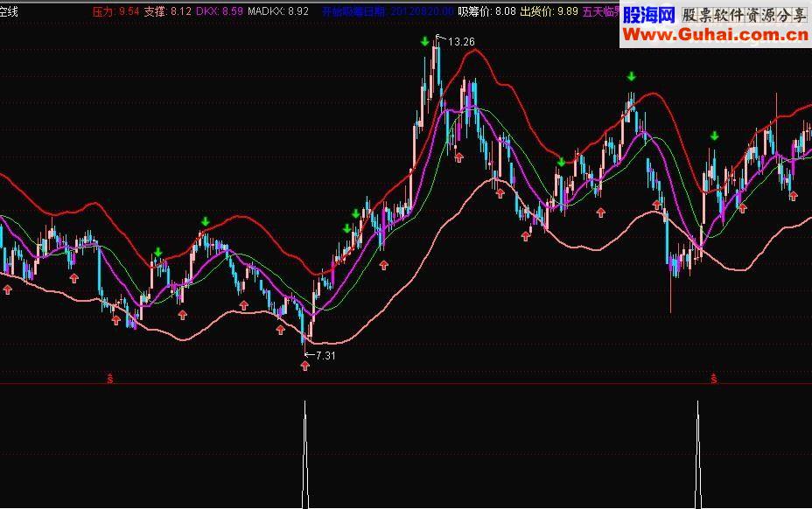This screenshot has height=509, width=812.
Task: Click the right white spike in lower indicator panel
Action: (x=698, y=455)
